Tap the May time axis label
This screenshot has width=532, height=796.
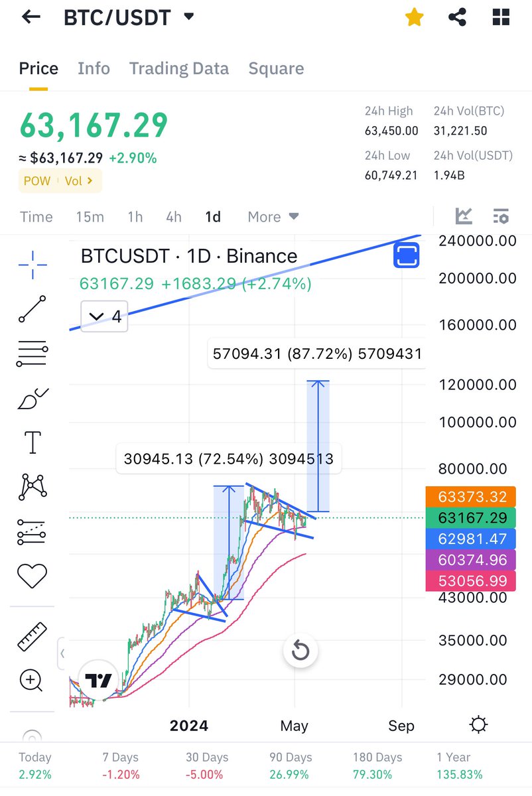pyautogui.click(x=294, y=726)
